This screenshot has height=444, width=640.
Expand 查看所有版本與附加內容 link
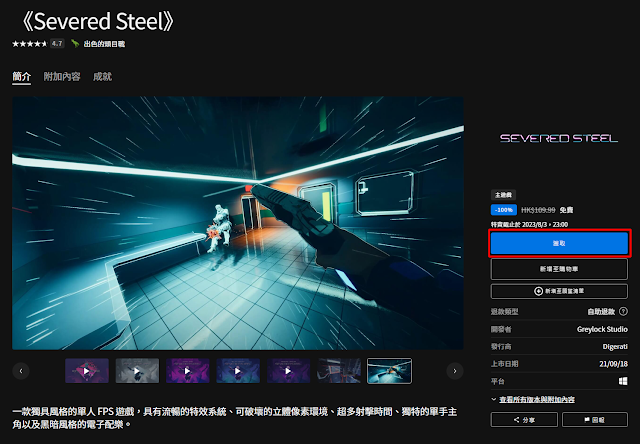pyautogui.click(x=537, y=400)
